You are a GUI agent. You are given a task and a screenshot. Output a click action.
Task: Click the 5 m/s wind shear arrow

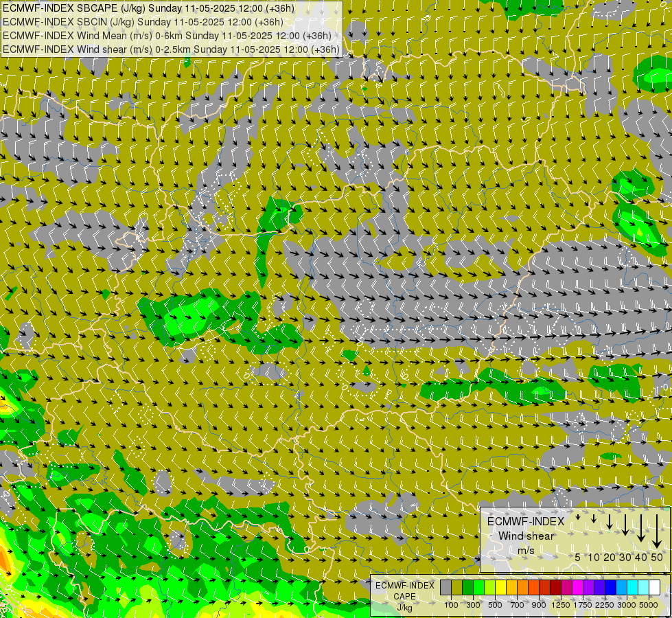click(578, 517)
